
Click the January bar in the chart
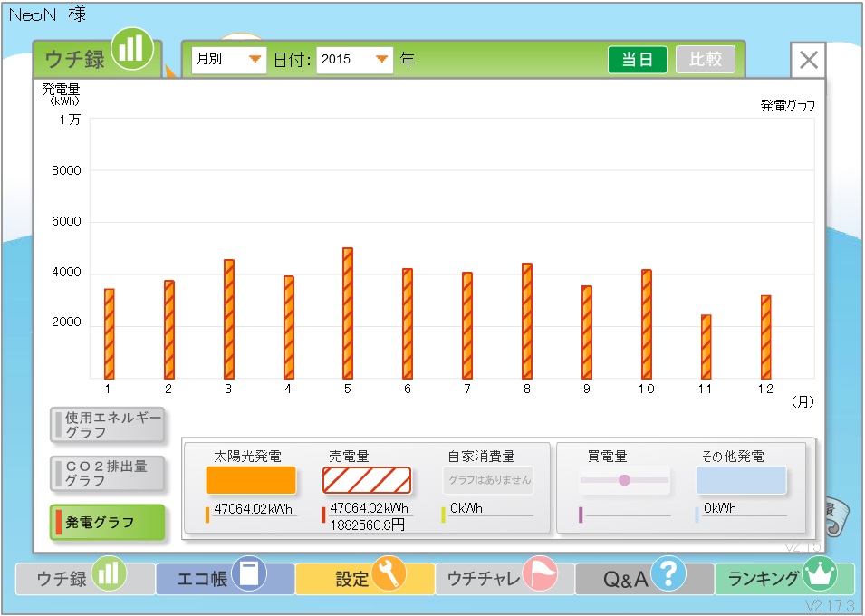pyautogui.click(x=110, y=334)
